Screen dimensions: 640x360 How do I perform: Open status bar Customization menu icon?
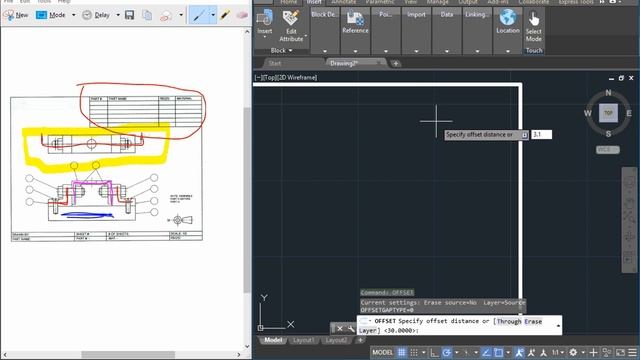coord(632,352)
